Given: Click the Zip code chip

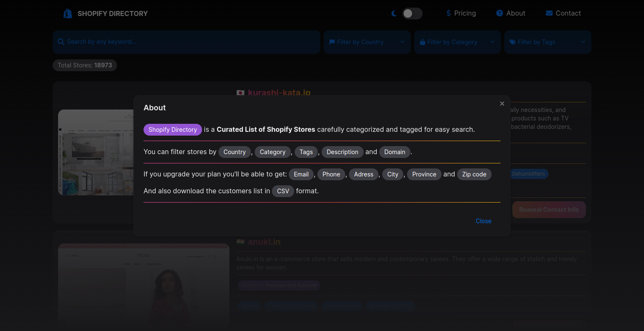Looking at the screenshot, I should point(474,174).
